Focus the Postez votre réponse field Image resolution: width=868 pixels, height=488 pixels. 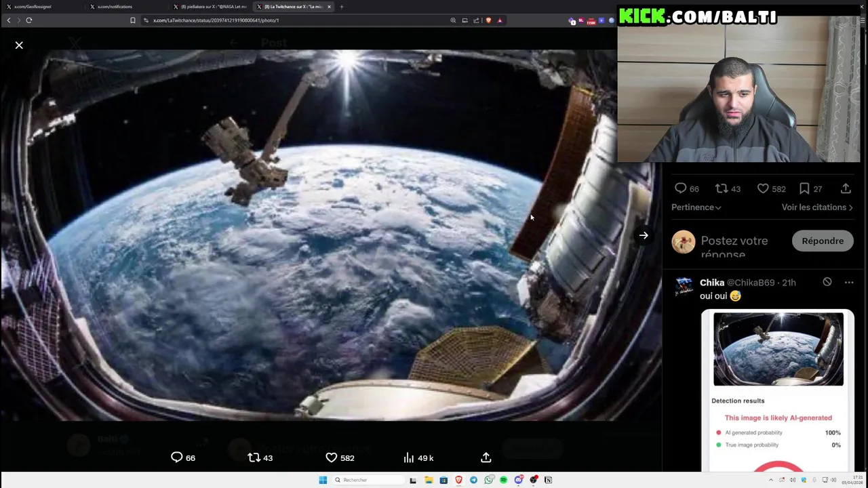tap(734, 247)
